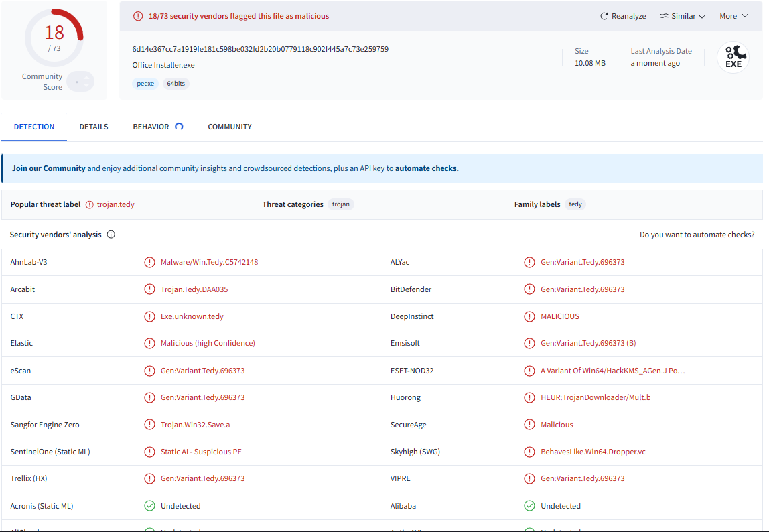Expand the More options menu

tap(733, 16)
